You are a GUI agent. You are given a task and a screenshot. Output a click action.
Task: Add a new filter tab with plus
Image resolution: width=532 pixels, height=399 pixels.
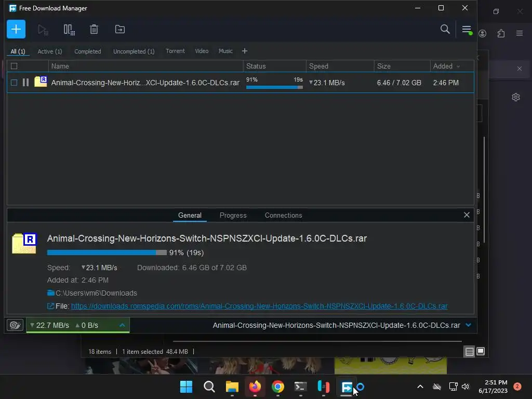point(245,51)
